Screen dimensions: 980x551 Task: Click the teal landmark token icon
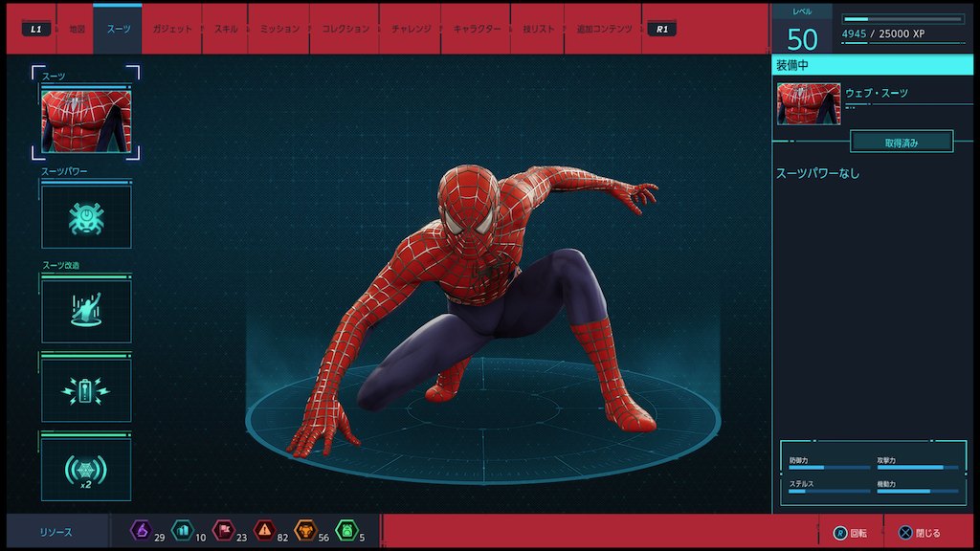click(183, 530)
